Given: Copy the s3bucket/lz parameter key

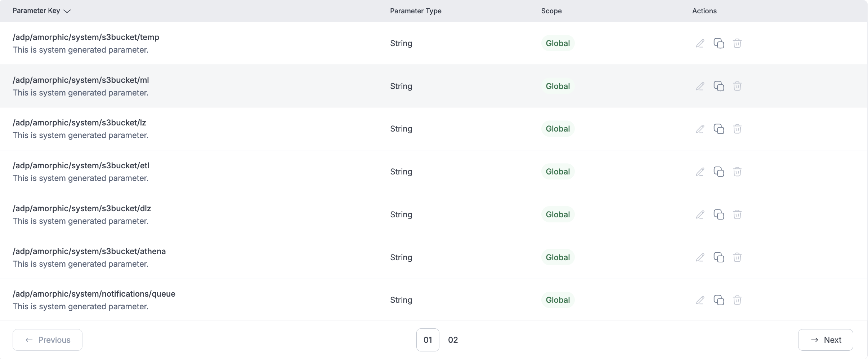Looking at the screenshot, I should pyautogui.click(x=719, y=129).
